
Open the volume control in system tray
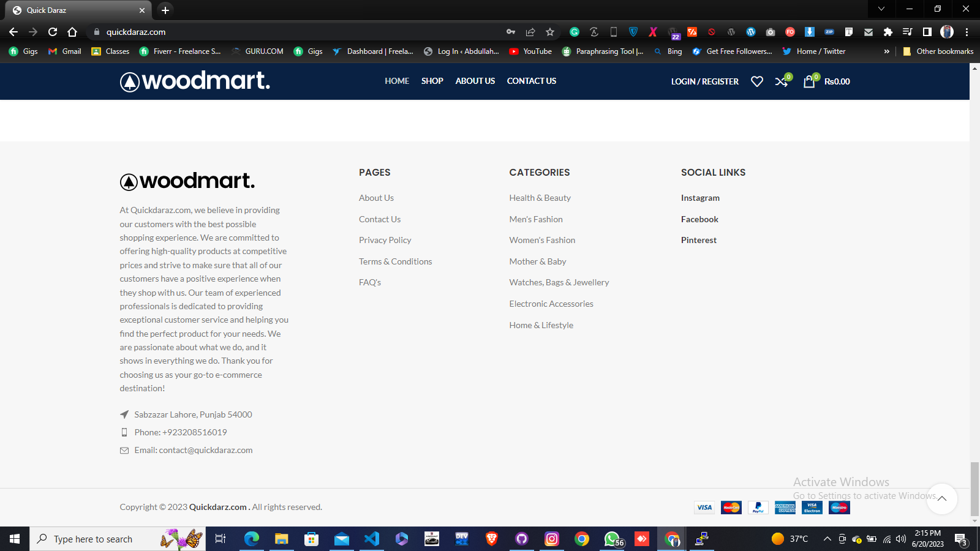901,539
